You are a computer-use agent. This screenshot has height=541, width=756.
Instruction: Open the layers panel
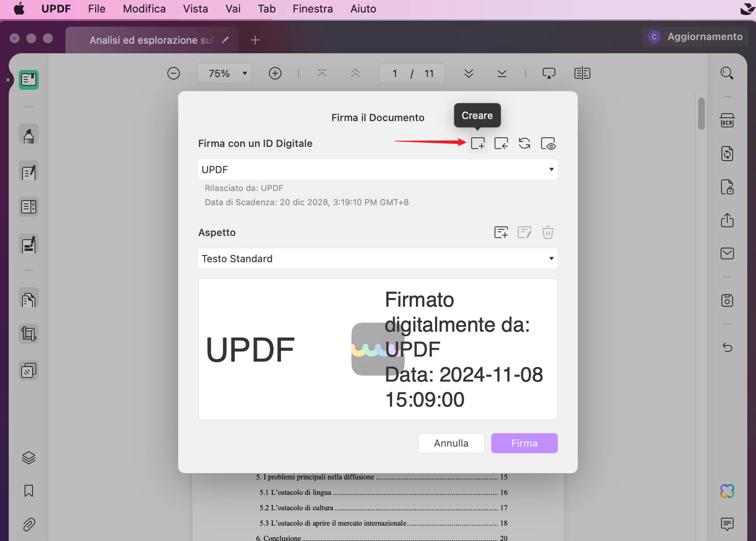(29, 458)
